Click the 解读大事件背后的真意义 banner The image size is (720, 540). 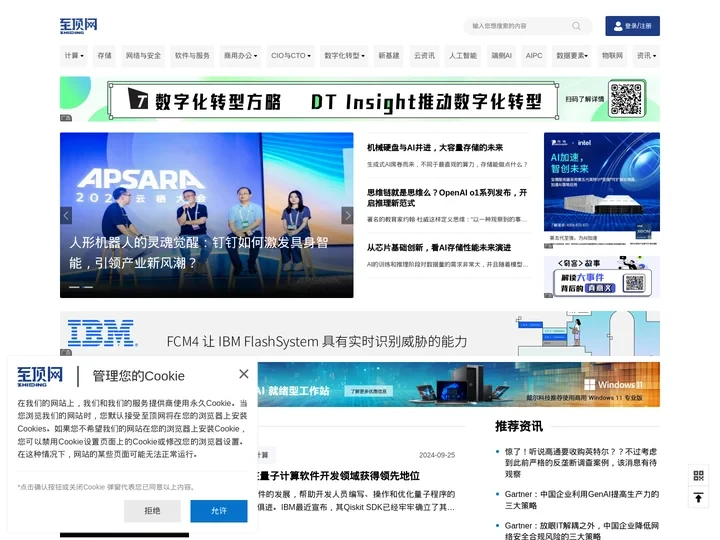[x=602, y=277]
